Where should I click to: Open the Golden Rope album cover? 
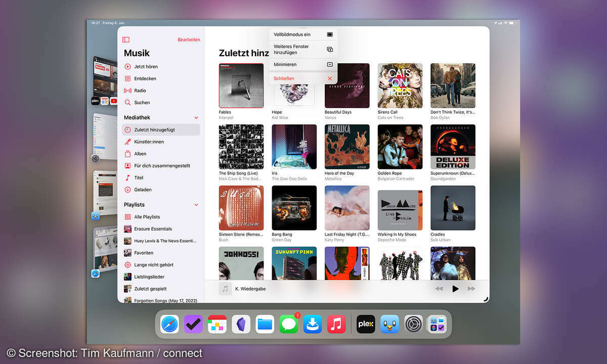[400, 147]
